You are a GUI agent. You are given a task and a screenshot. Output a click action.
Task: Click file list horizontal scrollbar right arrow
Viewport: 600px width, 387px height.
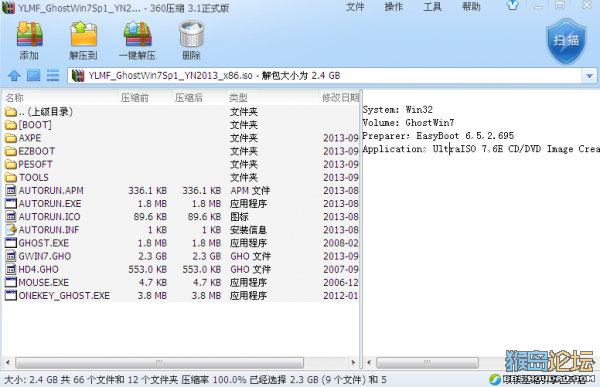coord(353,362)
